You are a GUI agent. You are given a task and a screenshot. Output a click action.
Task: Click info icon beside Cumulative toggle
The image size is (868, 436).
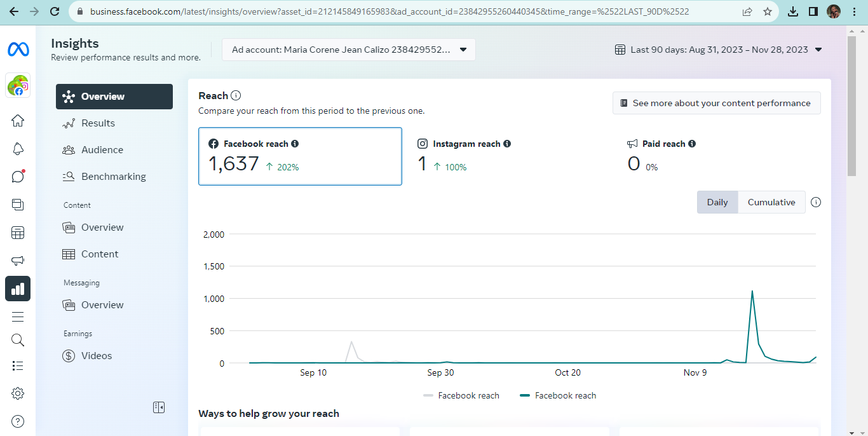pyautogui.click(x=817, y=202)
